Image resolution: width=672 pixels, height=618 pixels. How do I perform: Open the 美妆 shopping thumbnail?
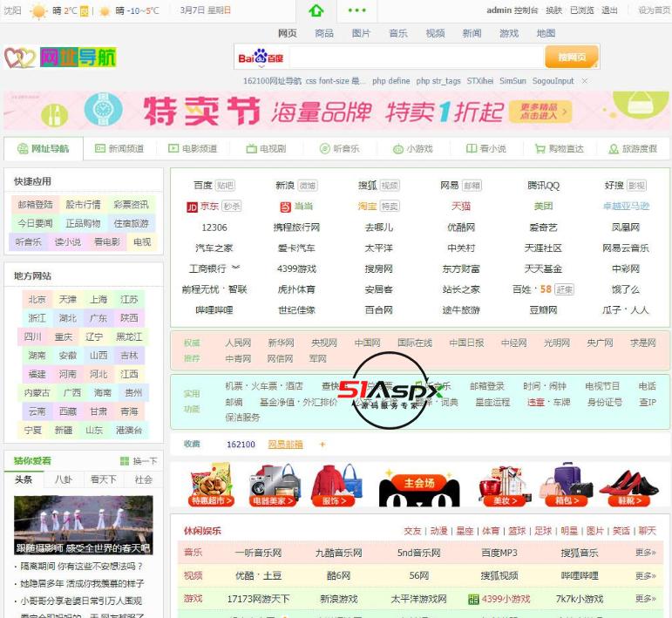(x=505, y=486)
